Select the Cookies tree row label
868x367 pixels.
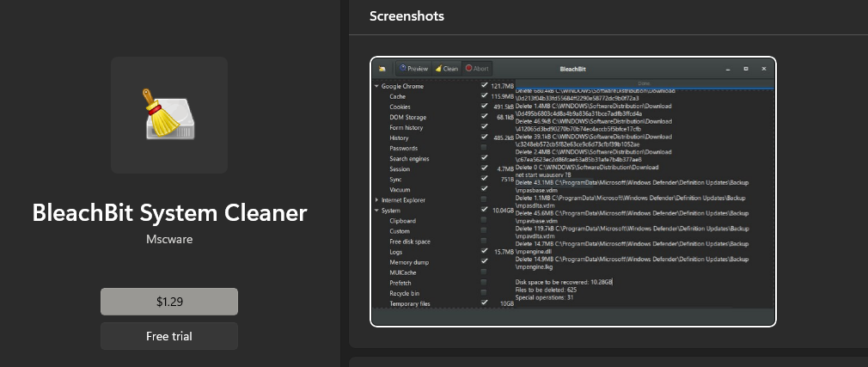(x=400, y=107)
